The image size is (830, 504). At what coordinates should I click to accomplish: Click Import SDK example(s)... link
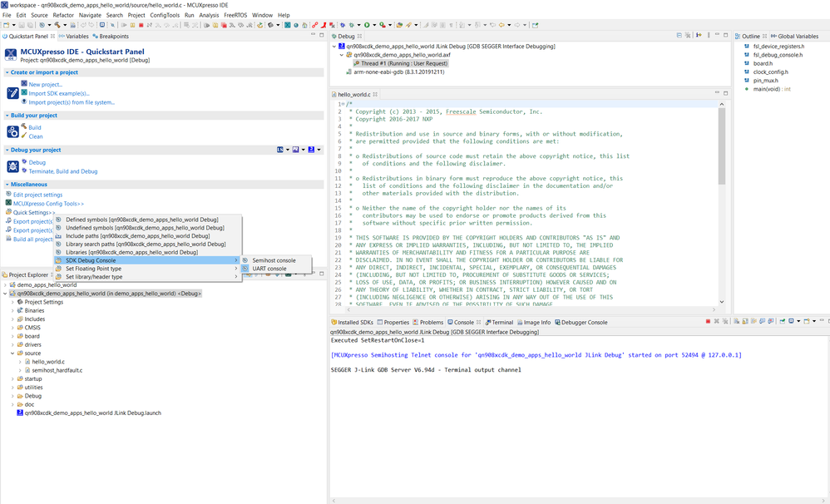(x=59, y=94)
